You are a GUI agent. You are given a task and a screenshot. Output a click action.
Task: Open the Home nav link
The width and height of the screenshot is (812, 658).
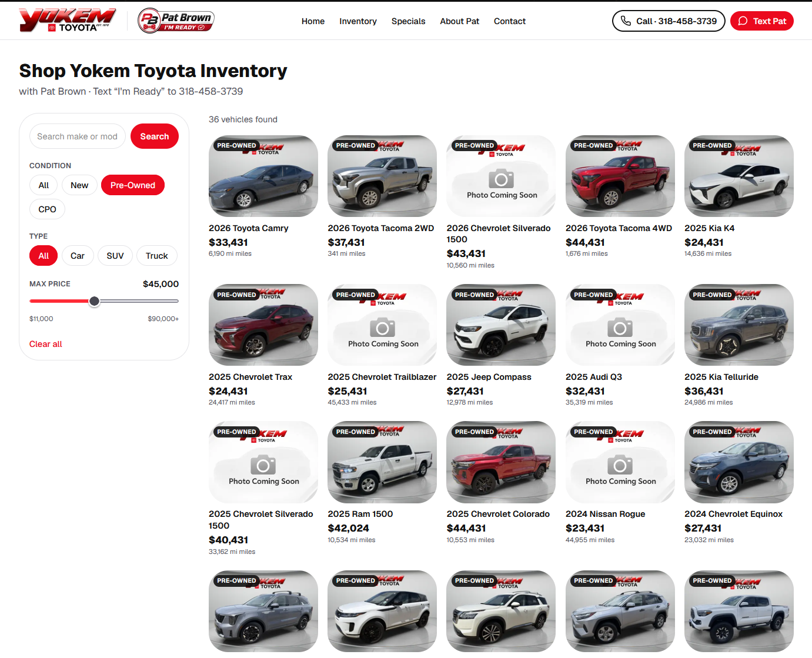pos(313,21)
